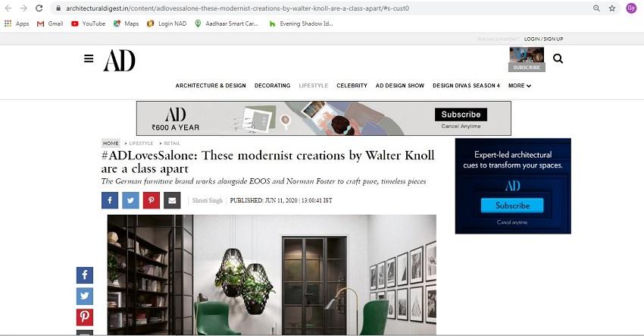Go to Decorating section
Screen dimensions: 644x336
(x=272, y=86)
